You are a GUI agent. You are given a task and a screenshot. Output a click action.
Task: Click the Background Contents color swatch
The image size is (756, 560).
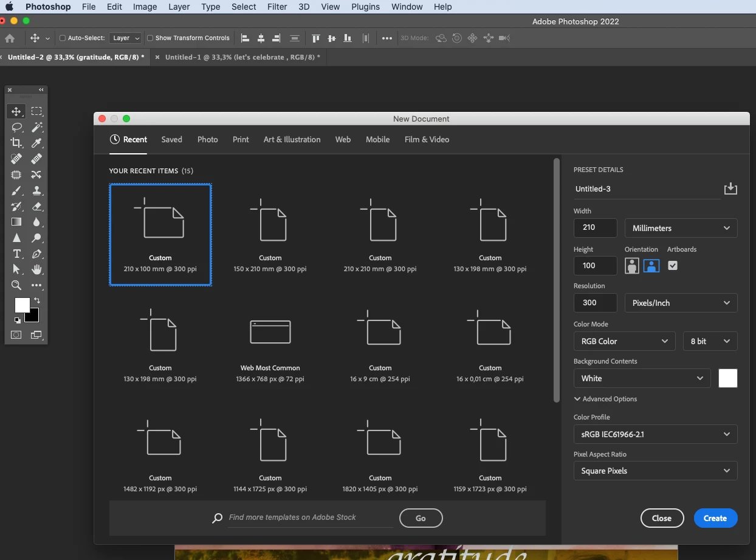pyautogui.click(x=728, y=378)
